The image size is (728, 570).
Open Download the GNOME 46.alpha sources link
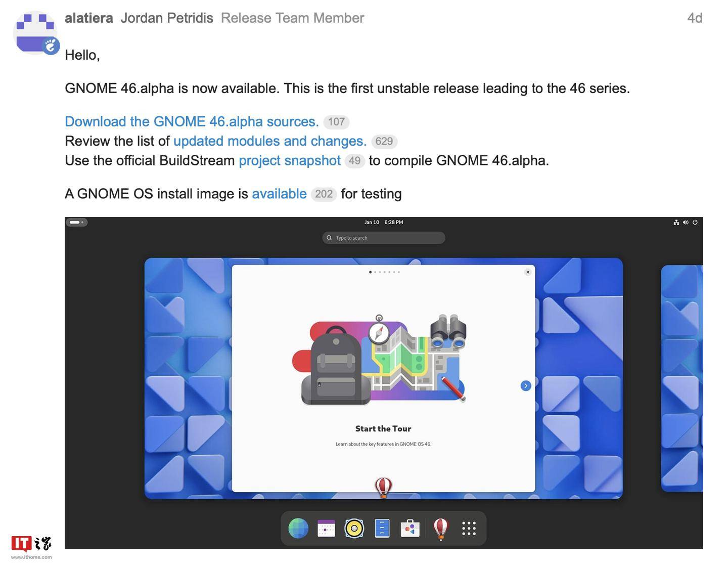(x=192, y=122)
